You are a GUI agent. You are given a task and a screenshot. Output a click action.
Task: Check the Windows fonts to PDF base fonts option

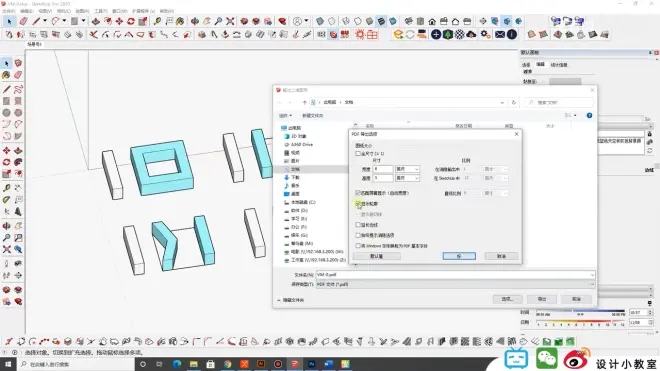pos(358,246)
